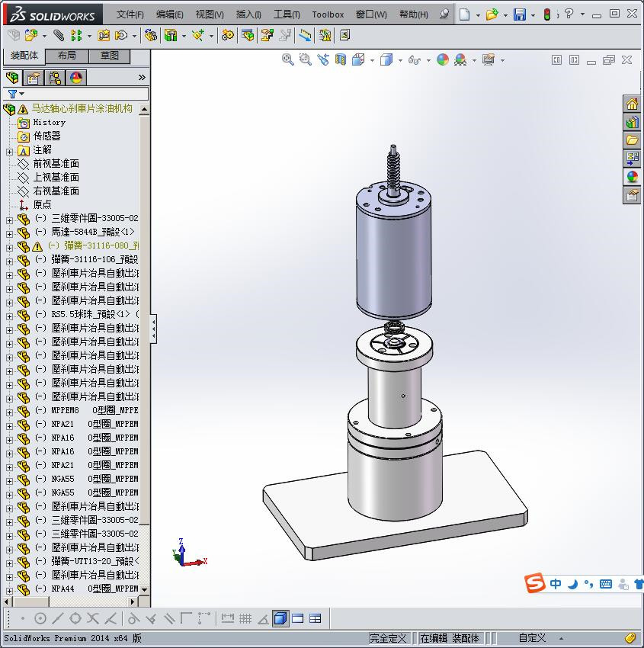Toggle Sogou Chinese/English input mode 中
The image size is (644, 648).
tap(556, 583)
